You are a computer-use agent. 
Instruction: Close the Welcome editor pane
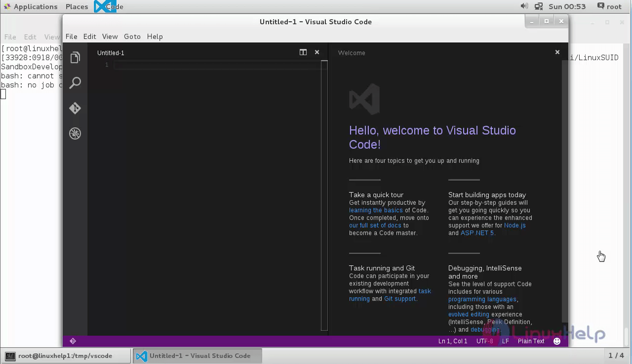[x=557, y=52]
